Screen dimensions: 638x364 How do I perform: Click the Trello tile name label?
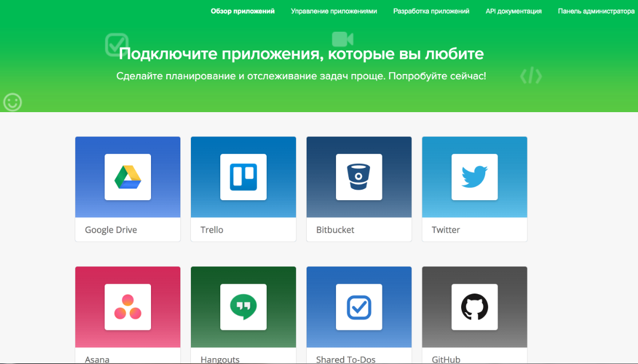click(x=212, y=230)
